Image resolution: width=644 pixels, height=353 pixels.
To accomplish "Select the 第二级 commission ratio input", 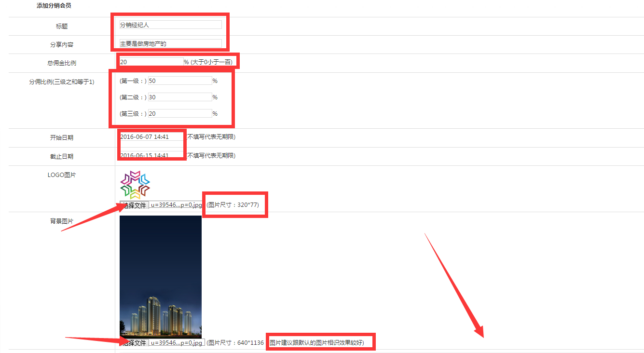I will click(179, 97).
